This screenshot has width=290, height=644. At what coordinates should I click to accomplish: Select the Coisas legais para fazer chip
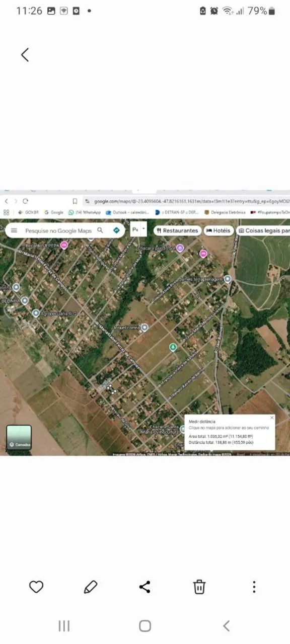coord(263,230)
